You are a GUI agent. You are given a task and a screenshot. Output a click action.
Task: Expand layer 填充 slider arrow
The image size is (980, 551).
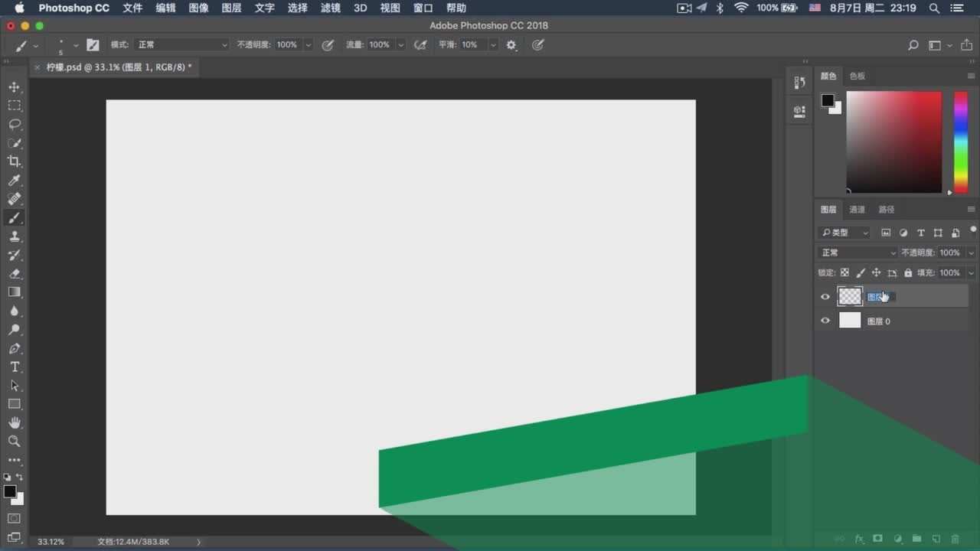[971, 272]
